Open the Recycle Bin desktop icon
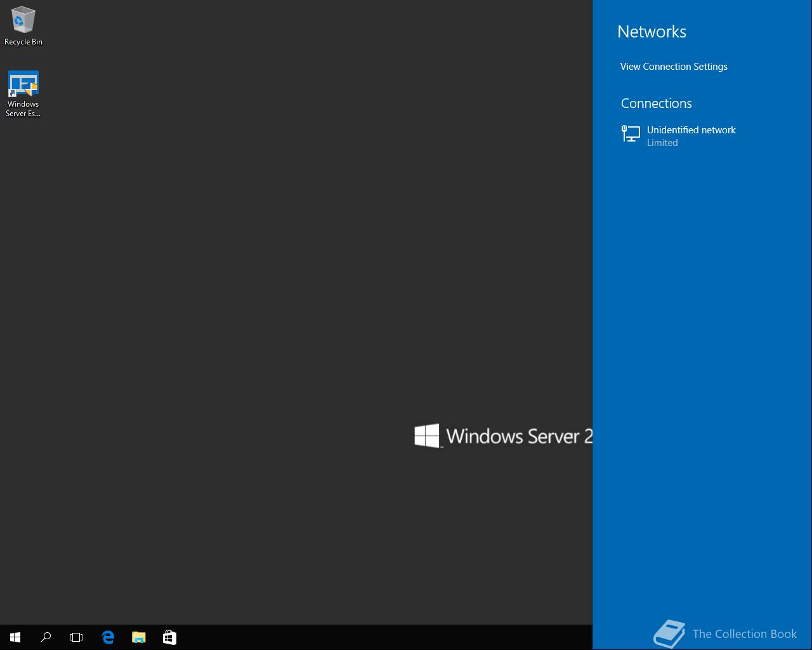The width and height of the screenshot is (812, 650). pos(23,26)
